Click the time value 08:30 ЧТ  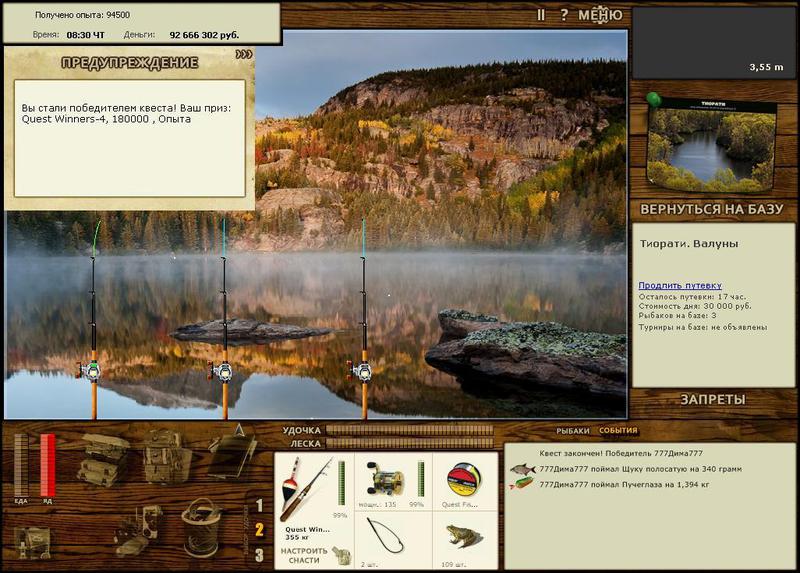click(x=85, y=35)
